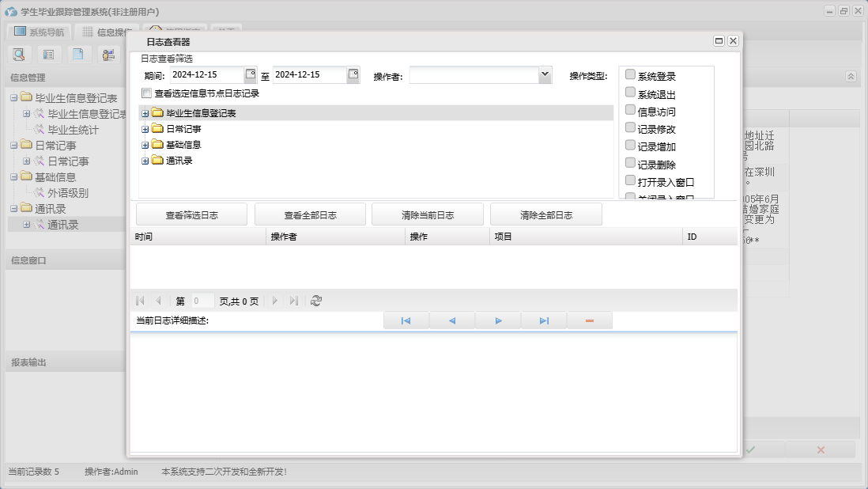Switch to the 系统导航 tab
Screen dimensions: 868x489
point(40,32)
